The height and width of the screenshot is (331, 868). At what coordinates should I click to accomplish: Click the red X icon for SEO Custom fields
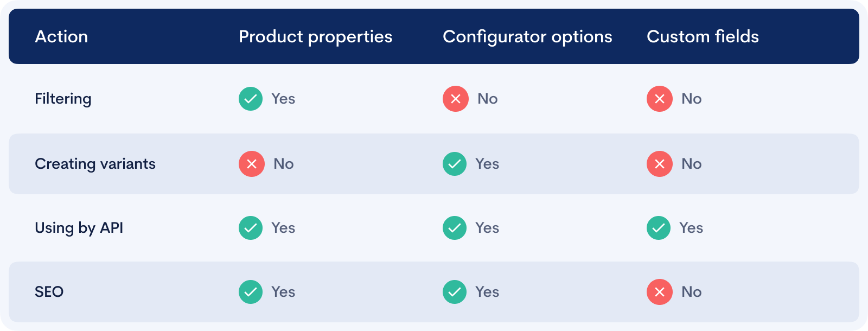(x=660, y=292)
